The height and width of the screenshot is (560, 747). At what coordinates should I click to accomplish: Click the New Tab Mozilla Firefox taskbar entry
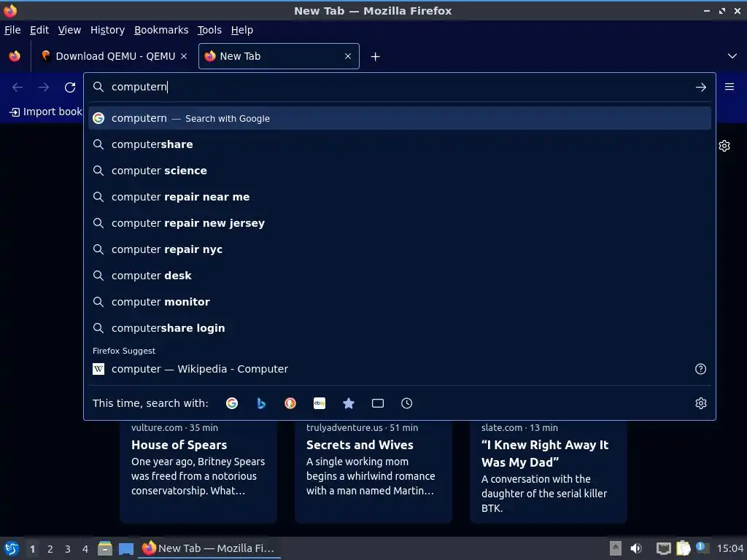click(x=209, y=548)
